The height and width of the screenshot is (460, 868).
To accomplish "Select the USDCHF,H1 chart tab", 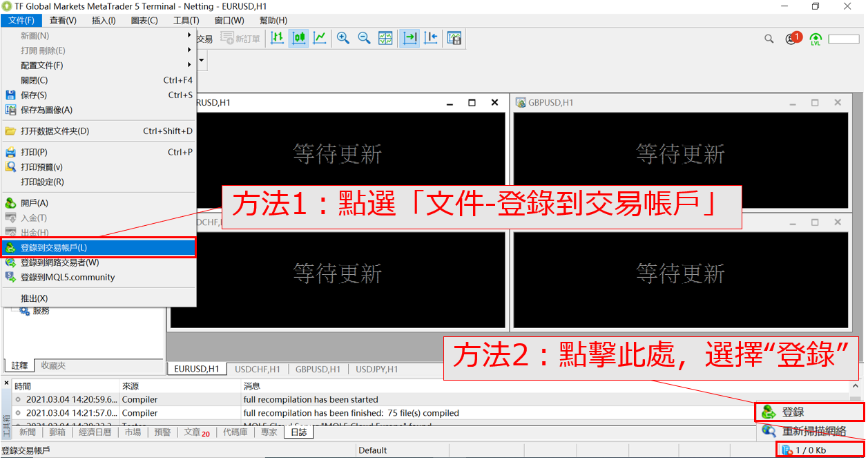I will pyautogui.click(x=258, y=369).
